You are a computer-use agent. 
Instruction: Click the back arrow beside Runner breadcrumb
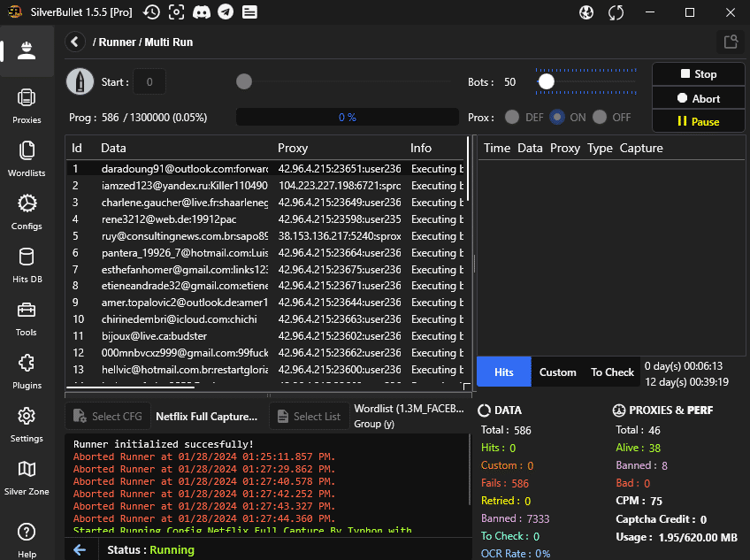(x=75, y=42)
